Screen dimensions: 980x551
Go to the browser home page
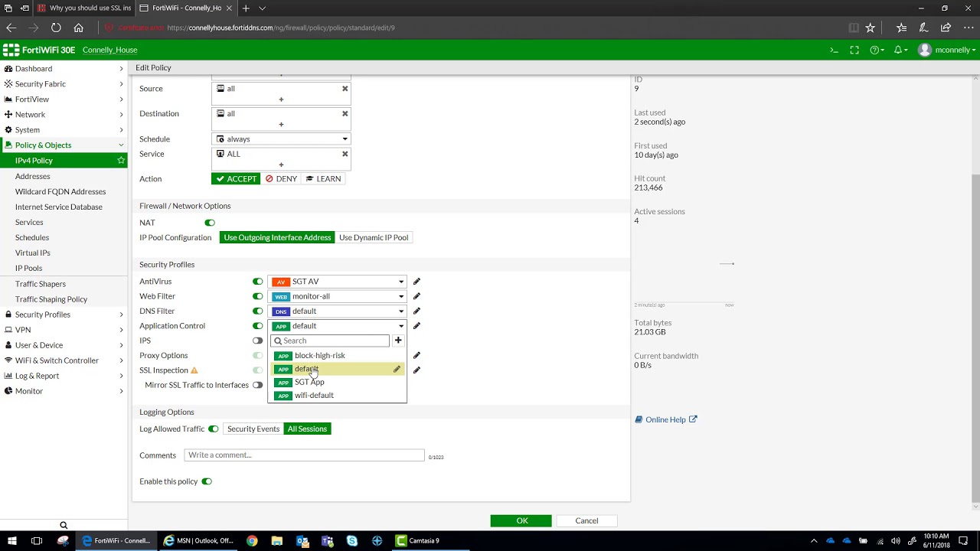pyautogui.click(x=78, y=28)
